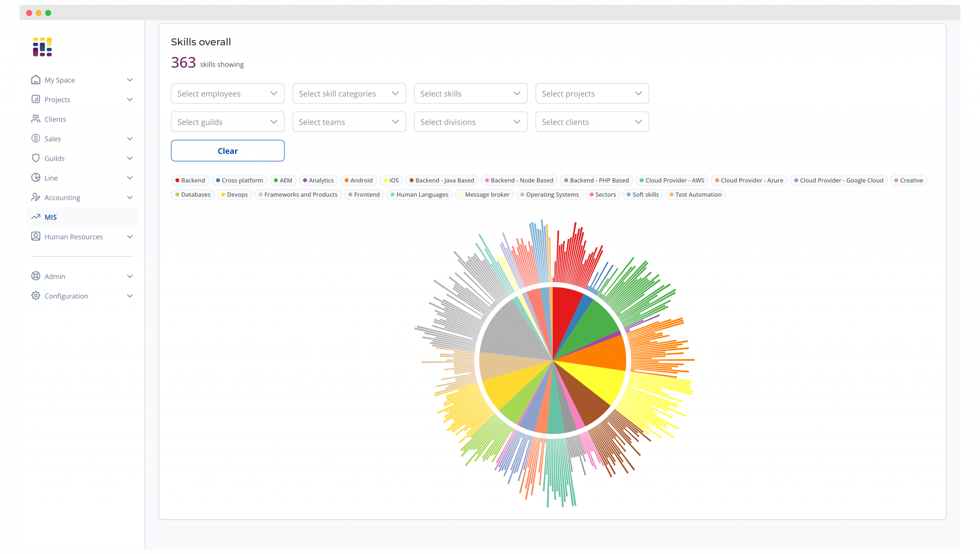Open the My Space menu item
The height and width of the screenshot is (554, 980).
pyautogui.click(x=83, y=80)
